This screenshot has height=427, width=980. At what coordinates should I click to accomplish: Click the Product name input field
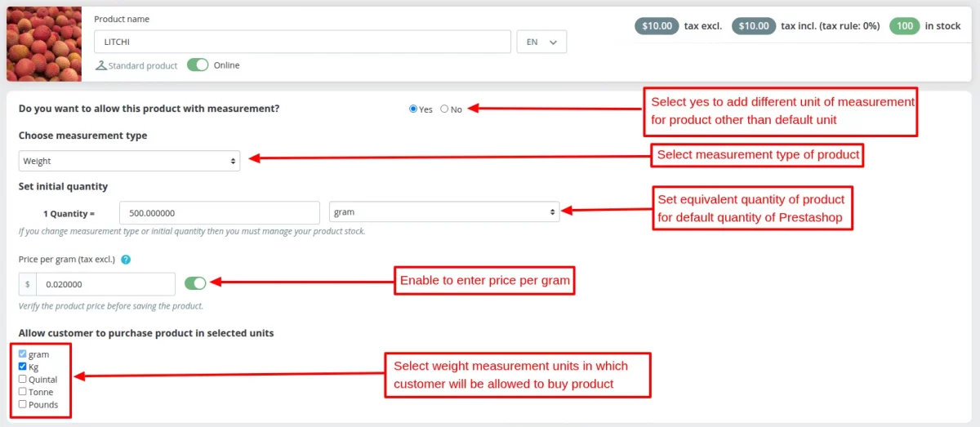(302, 42)
